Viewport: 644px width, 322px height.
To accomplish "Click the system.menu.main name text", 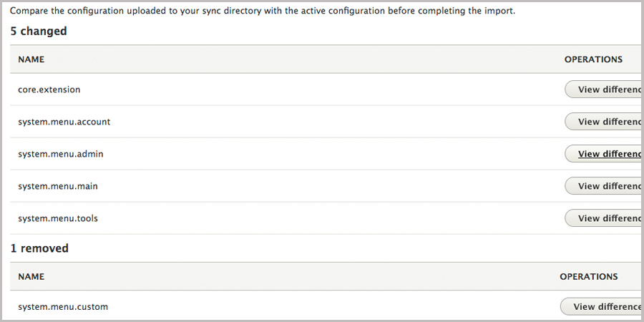I will click(x=58, y=186).
